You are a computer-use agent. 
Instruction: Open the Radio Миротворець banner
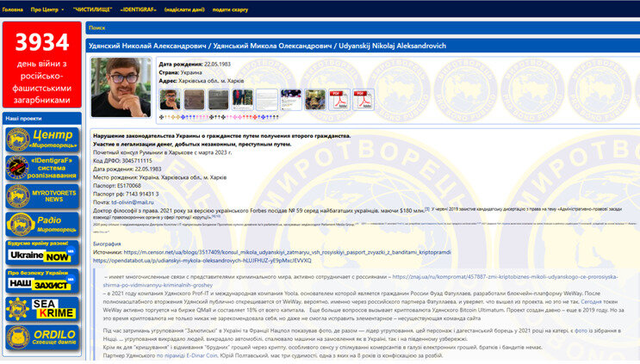click(42, 225)
